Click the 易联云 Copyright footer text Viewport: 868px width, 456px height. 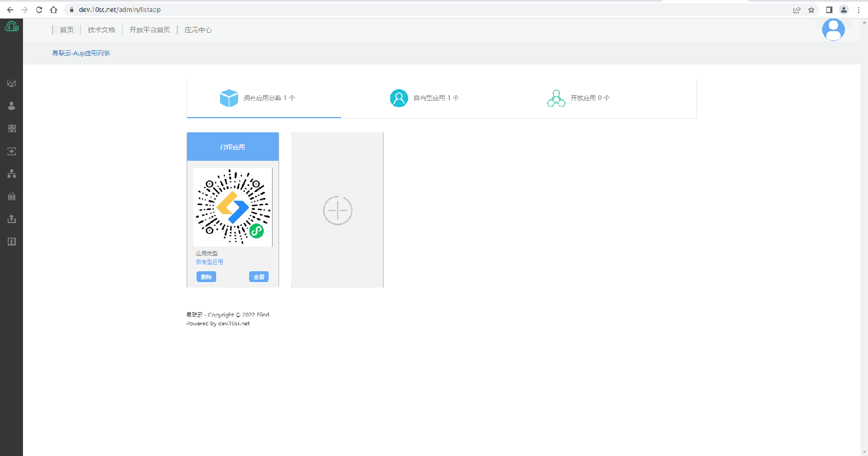coord(228,315)
